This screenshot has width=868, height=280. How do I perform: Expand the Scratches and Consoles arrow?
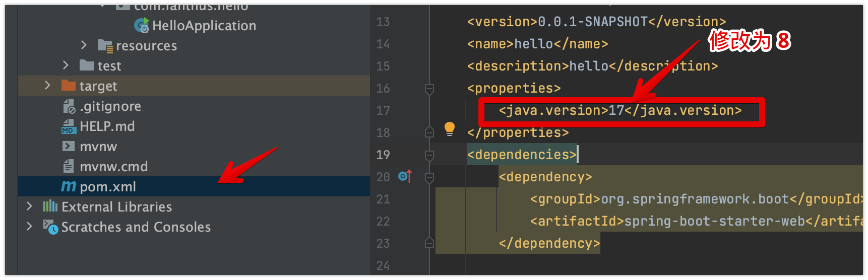tap(29, 227)
